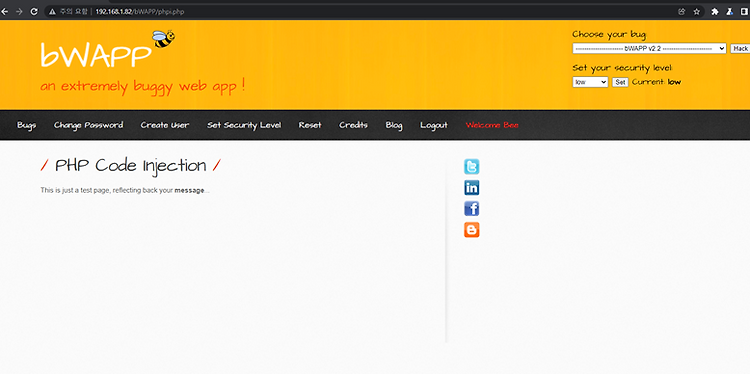Click the Hack button
The width and height of the screenshot is (750, 374).
(x=740, y=48)
